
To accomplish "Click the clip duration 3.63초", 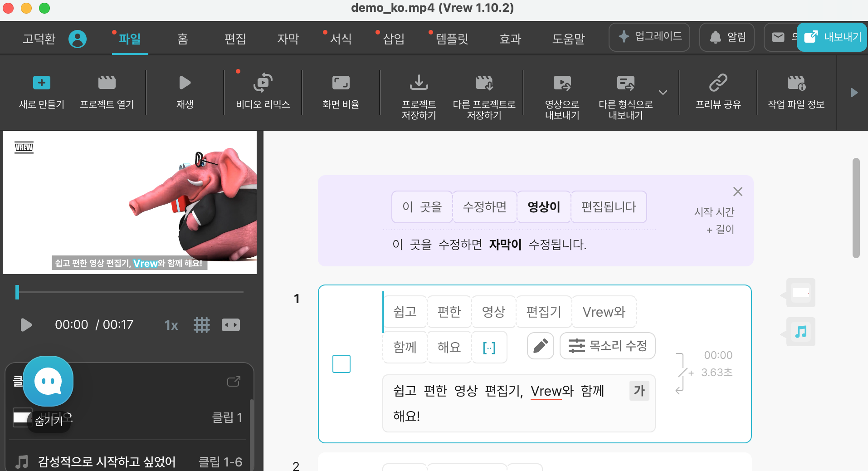I will coord(717,373).
